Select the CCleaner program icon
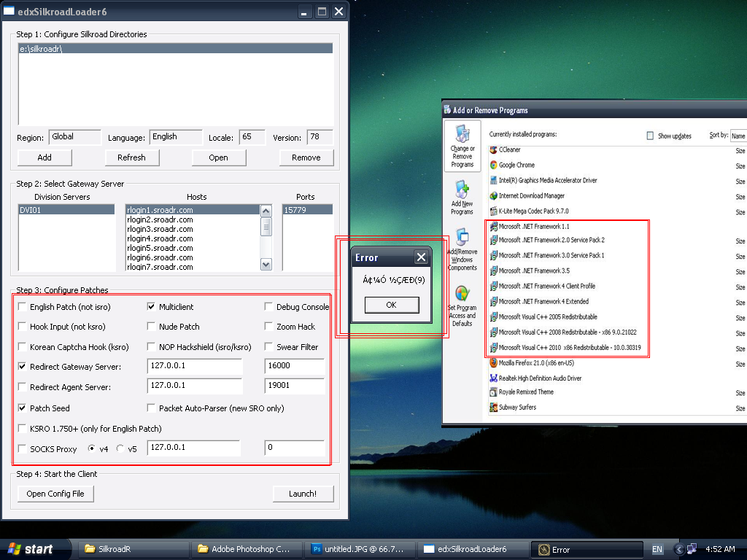This screenshot has width=747, height=560. pos(494,149)
